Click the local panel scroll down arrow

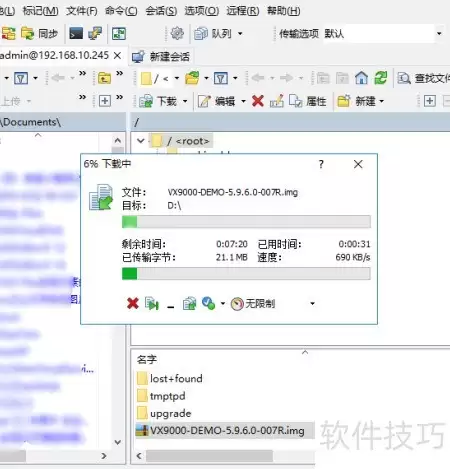118,442
